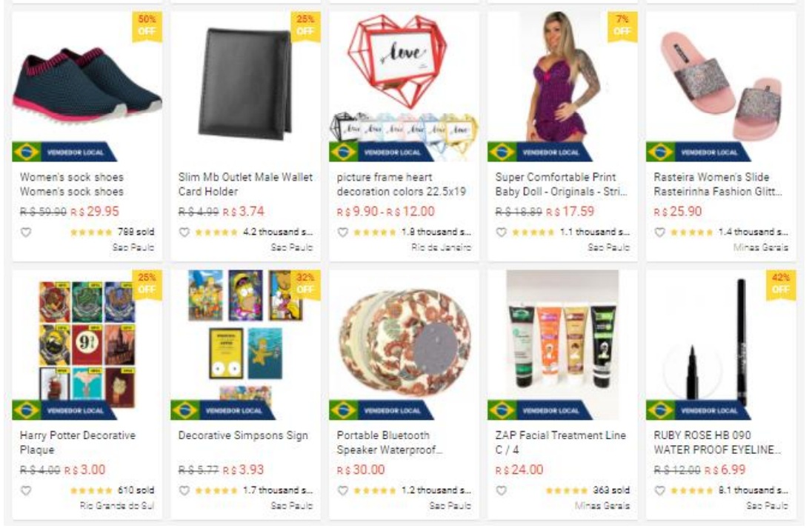The height and width of the screenshot is (531, 812).
Task: Open RUBY ROSE HB 090 eyeliner title
Action: point(717,443)
